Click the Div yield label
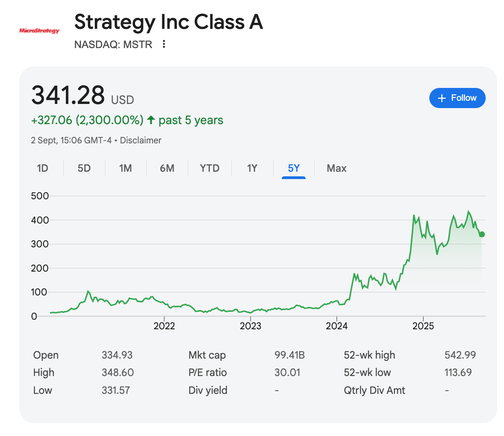The height and width of the screenshot is (436, 504). 208,390
